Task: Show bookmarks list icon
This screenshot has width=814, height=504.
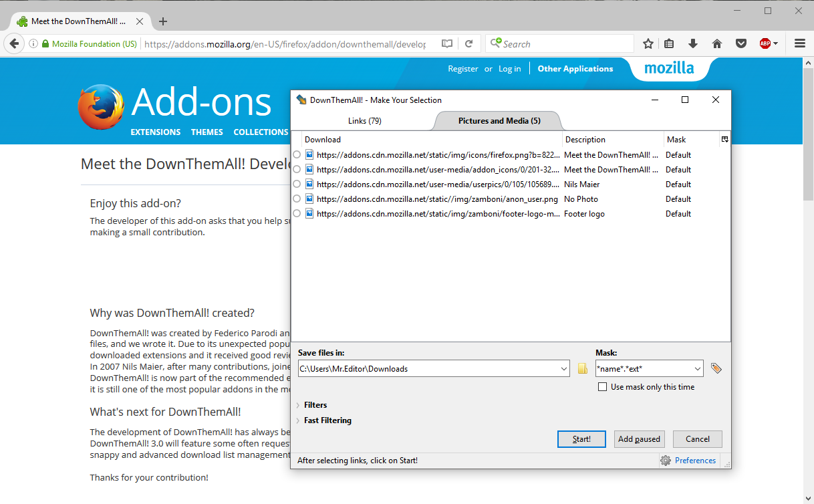Action: (669, 44)
